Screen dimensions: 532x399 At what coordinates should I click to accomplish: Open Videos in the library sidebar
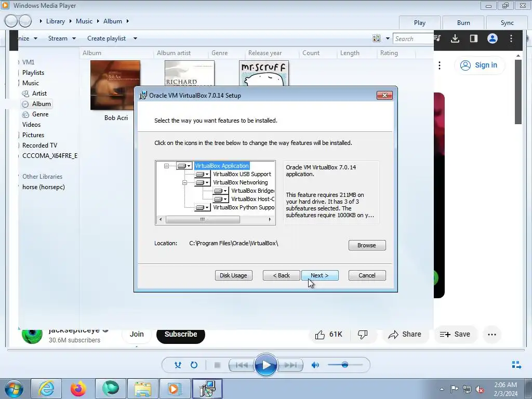31,125
